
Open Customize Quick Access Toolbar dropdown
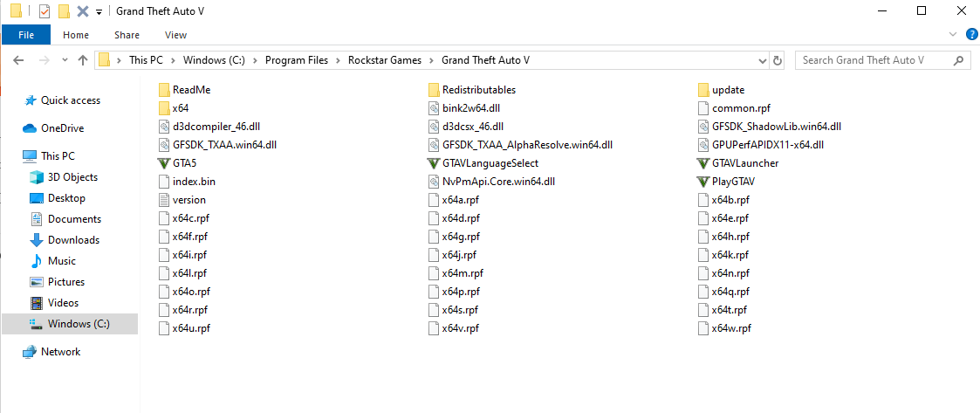[99, 12]
